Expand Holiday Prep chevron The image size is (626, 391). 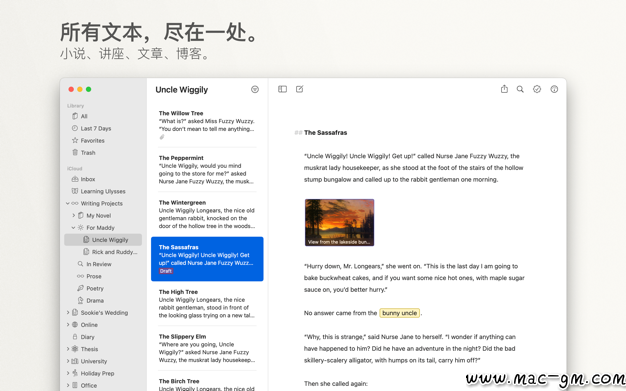[x=67, y=373]
